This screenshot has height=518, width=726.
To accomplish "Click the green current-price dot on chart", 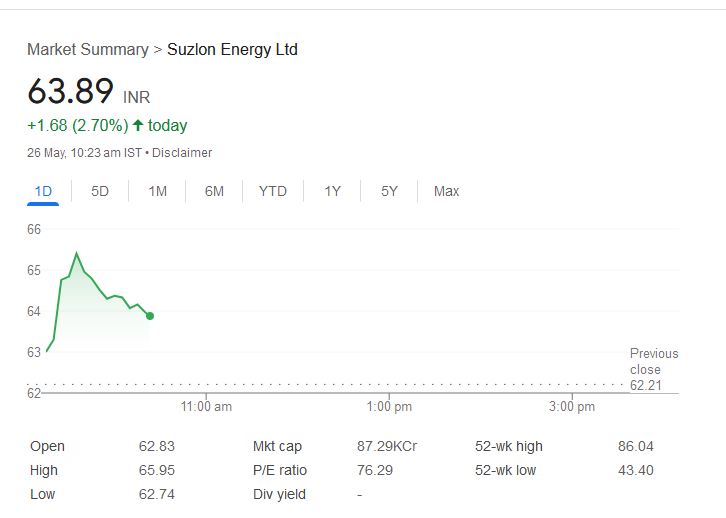I will click(x=150, y=316).
